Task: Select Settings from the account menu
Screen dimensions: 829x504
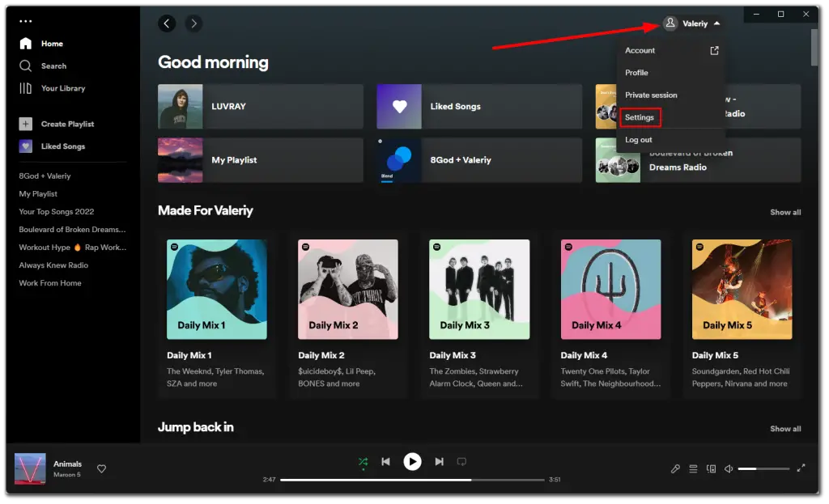Action: (x=640, y=117)
